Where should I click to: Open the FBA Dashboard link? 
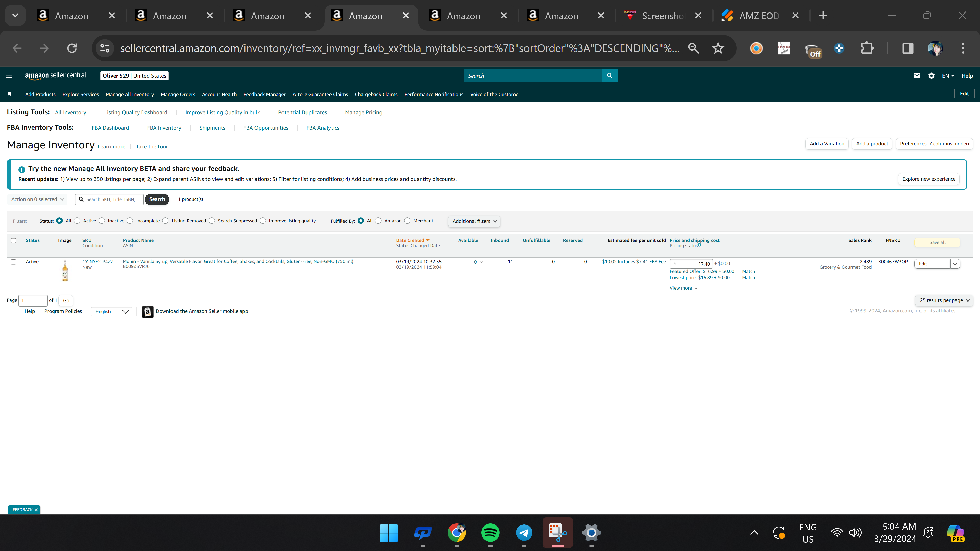click(110, 128)
